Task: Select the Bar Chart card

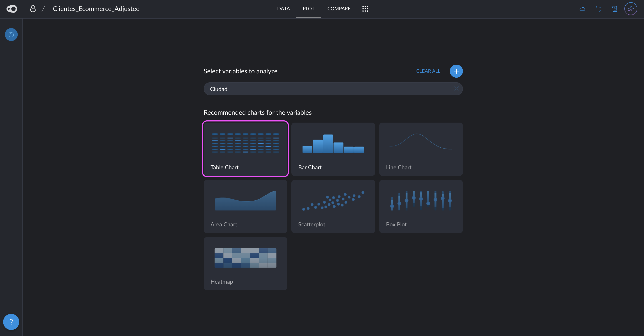Action: coord(333,149)
